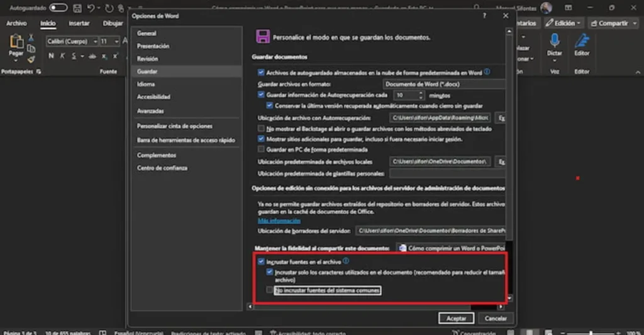Click the Dictar microphone icon
Screen dimensions: 644x335
555,41
